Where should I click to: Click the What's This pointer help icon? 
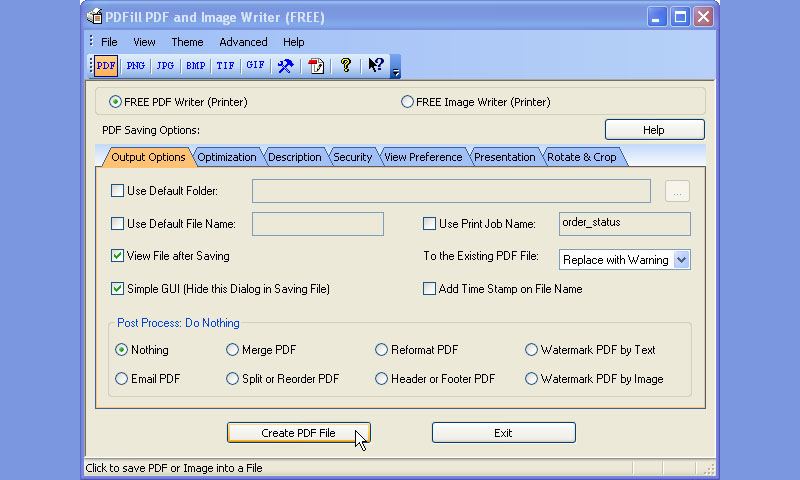pyautogui.click(x=376, y=65)
